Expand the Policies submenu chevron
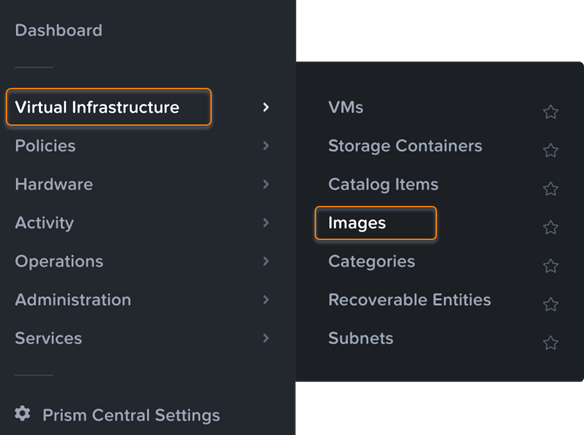Viewport: 584px width, 435px height. tap(266, 146)
